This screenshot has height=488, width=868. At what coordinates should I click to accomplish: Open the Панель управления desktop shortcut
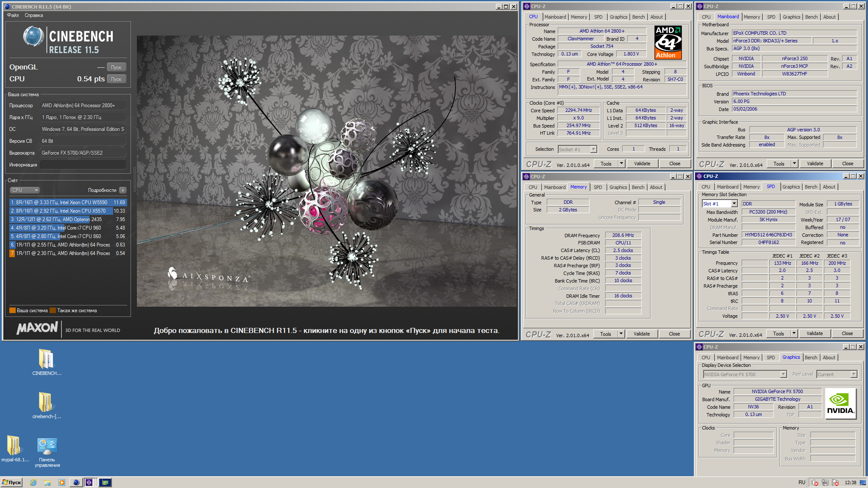point(47,452)
